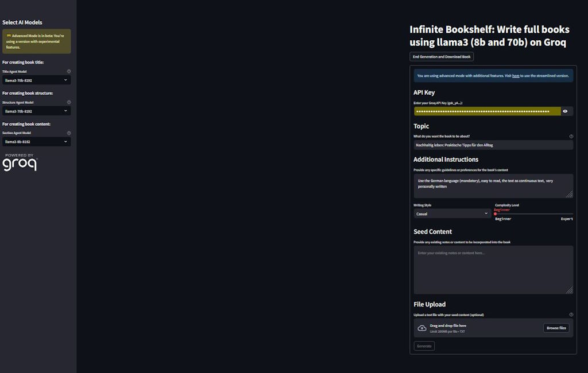Click the Powered by Groq logo

pos(20,162)
